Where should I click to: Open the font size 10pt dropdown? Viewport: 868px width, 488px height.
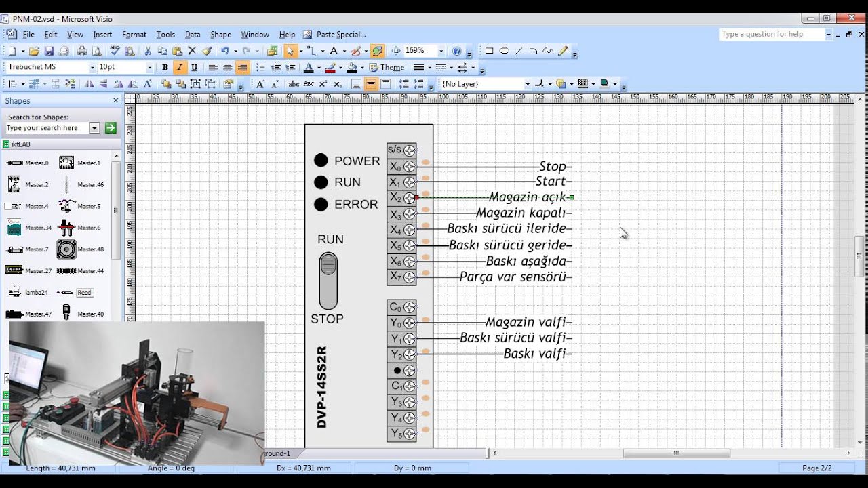click(150, 68)
